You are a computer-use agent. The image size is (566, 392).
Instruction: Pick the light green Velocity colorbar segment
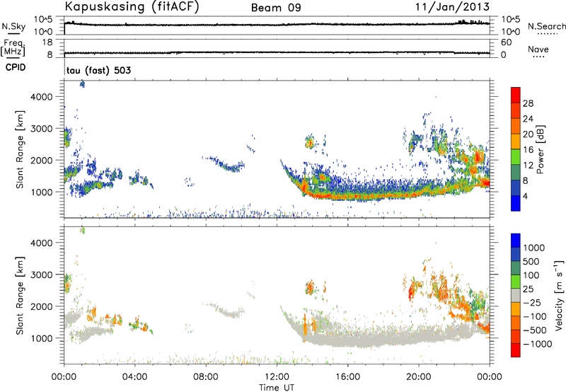click(516, 282)
